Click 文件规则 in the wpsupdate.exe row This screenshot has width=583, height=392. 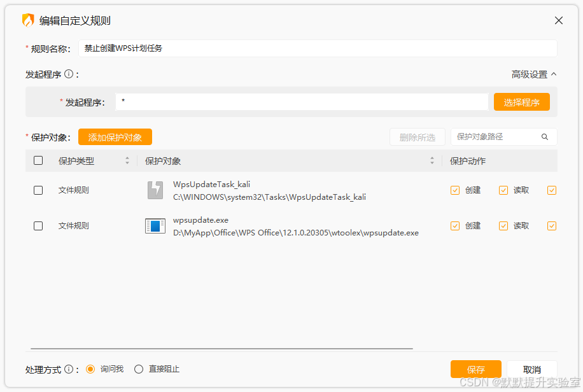(x=74, y=226)
